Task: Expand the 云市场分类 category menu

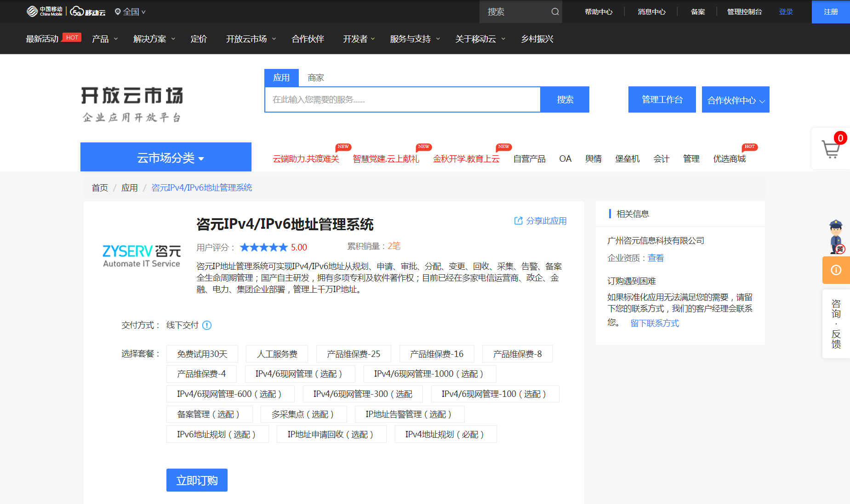Action: pos(166,157)
